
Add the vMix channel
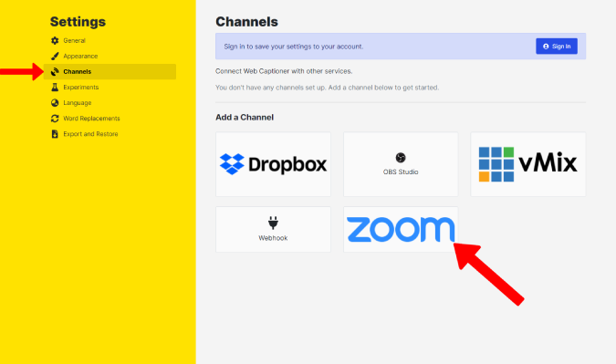(x=528, y=164)
